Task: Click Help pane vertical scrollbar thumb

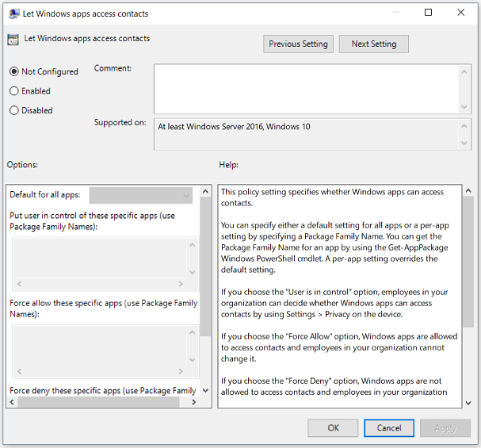Action: (x=468, y=262)
